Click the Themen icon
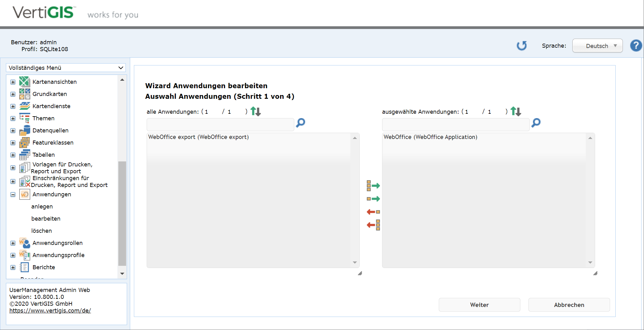The width and height of the screenshot is (644, 330). coord(24,118)
